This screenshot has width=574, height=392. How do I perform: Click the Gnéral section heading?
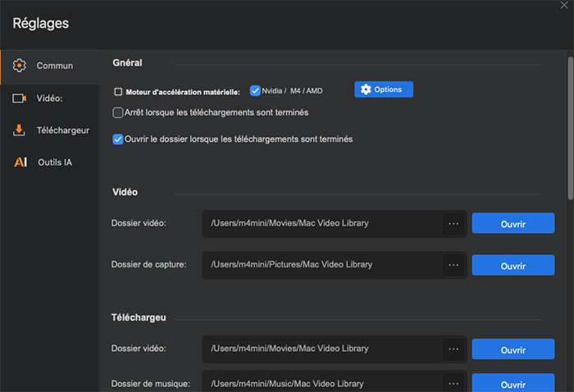[127, 63]
